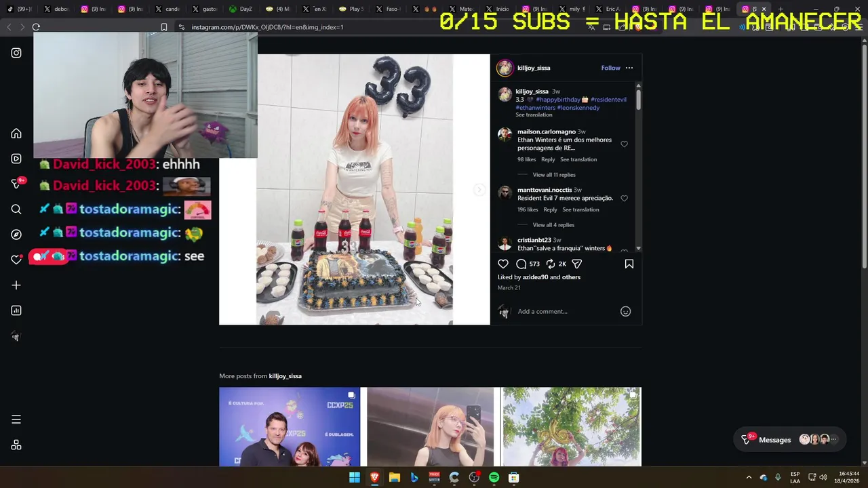Like mailson.carlomagno's comment
The width and height of the screenshot is (868, 488).
(x=625, y=144)
